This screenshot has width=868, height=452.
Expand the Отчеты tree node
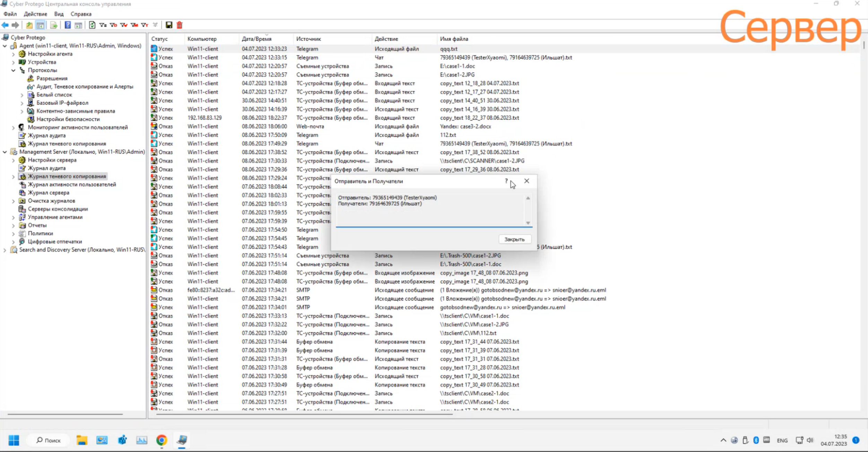pyautogui.click(x=13, y=225)
